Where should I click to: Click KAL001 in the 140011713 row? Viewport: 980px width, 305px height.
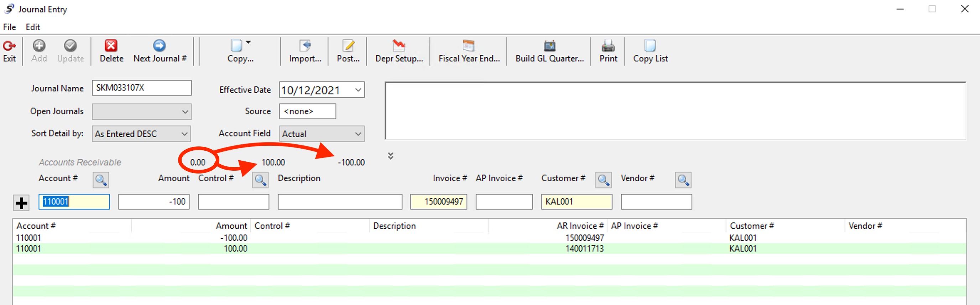(742, 249)
